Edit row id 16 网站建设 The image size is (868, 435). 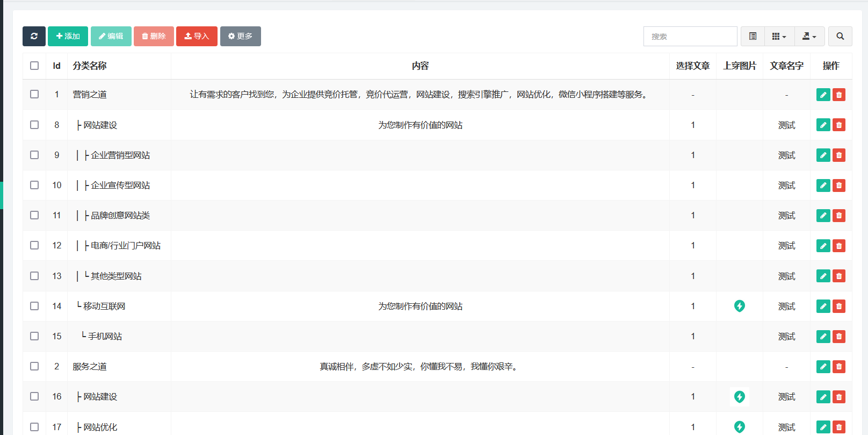823,396
